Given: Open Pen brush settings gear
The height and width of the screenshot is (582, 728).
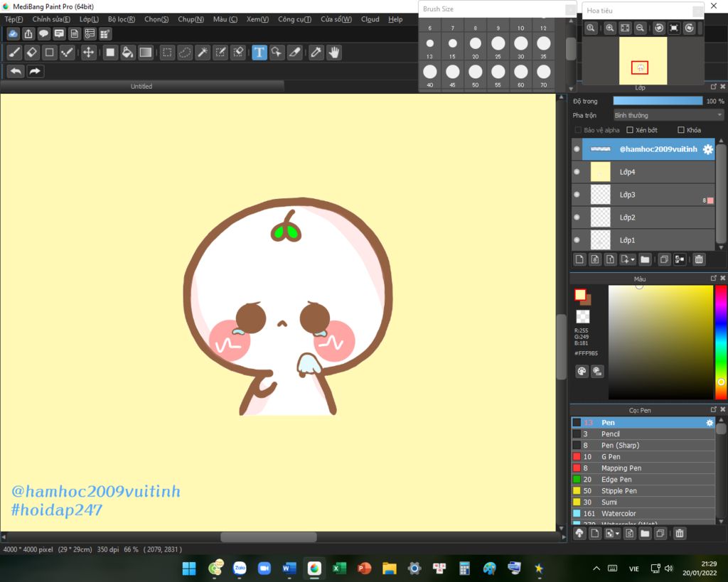Looking at the screenshot, I should pos(710,423).
